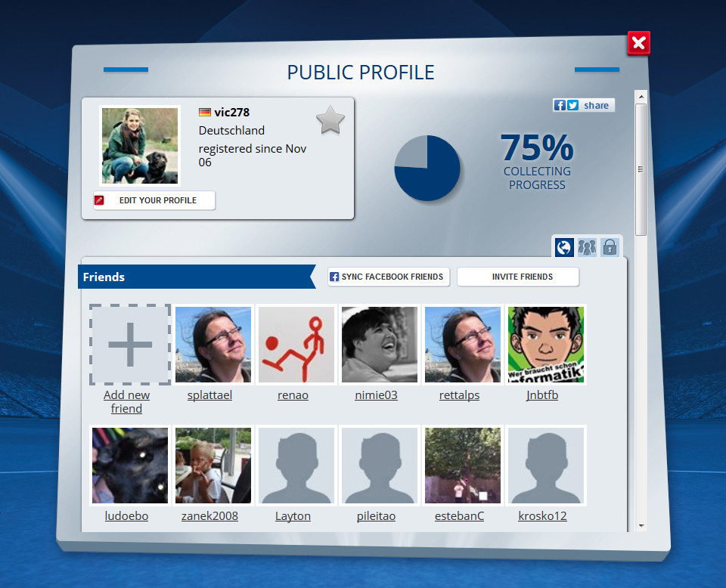Set profile visibility to public globe
Image resolution: width=726 pixels, height=588 pixels.
pos(564,247)
